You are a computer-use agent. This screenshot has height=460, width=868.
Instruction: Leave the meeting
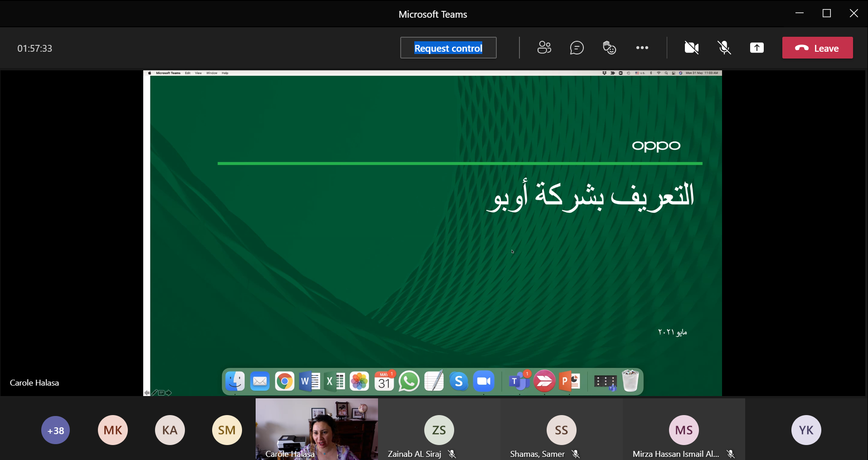coord(817,48)
